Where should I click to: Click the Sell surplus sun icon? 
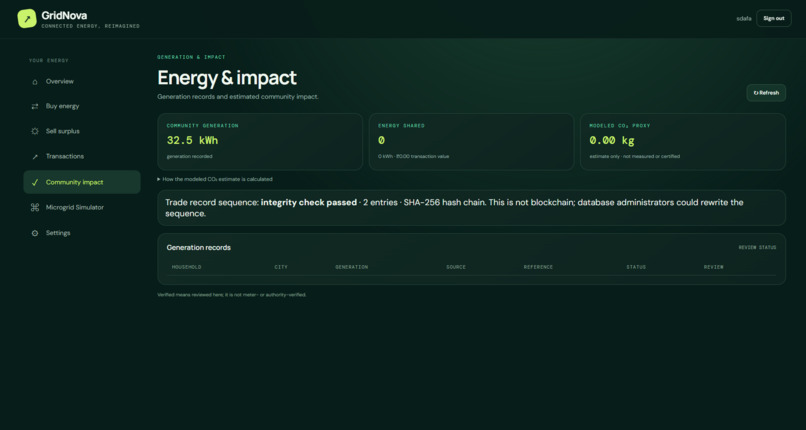click(34, 132)
